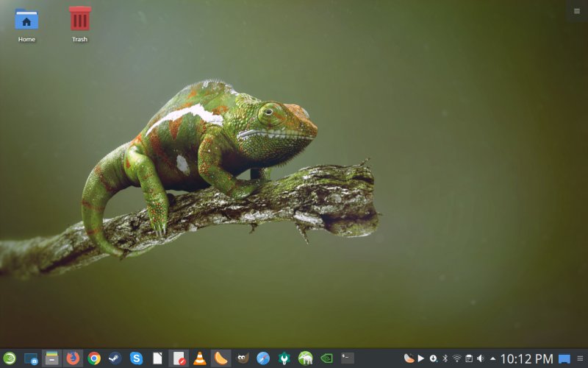Open the NVIDIA settings icon
588x368 pixels.
click(326, 358)
